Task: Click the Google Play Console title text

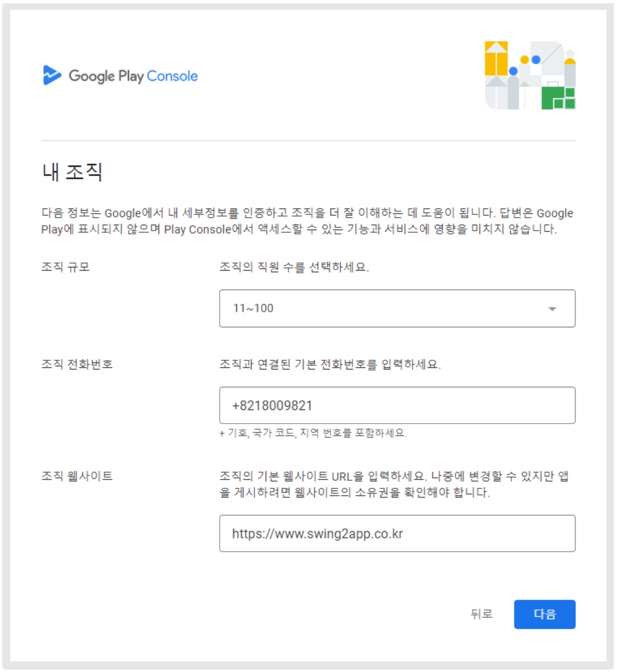Action: [133, 76]
